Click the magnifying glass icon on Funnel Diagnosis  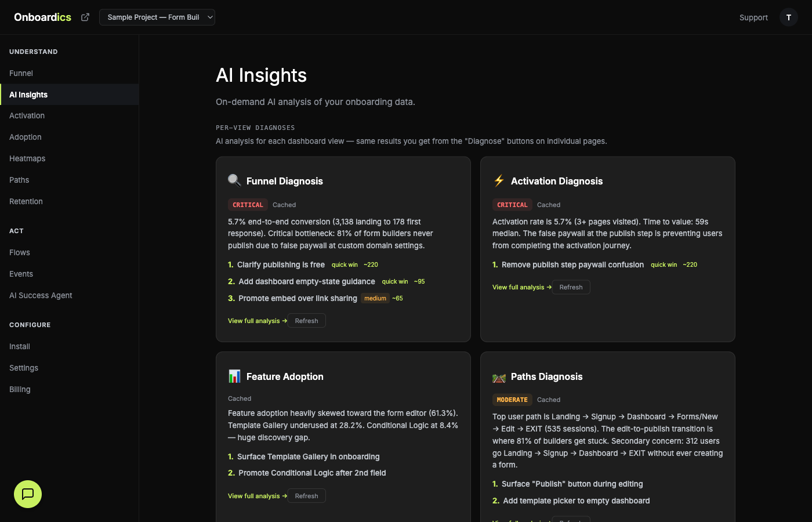tap(234, 180)
